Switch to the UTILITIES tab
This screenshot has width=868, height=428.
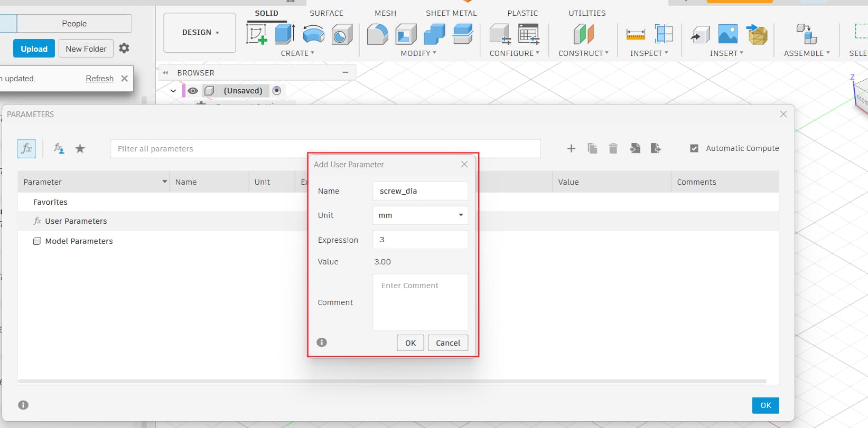(587, 13)
